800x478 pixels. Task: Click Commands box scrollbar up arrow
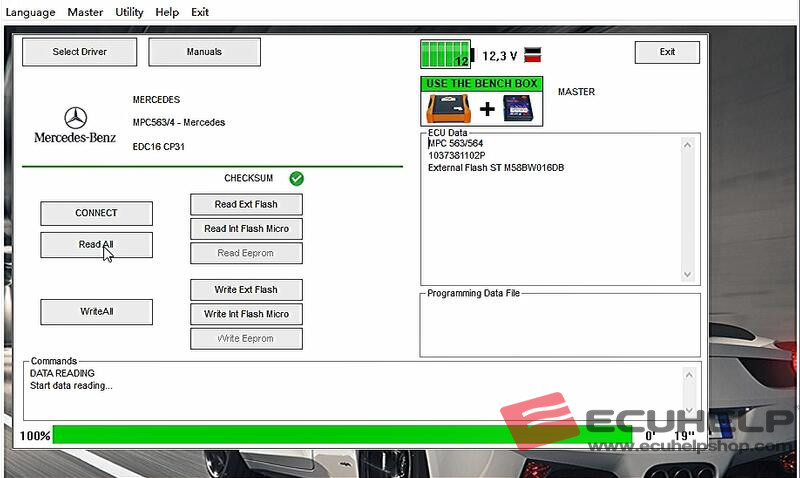pyautogui.click(x=689, y=375)
